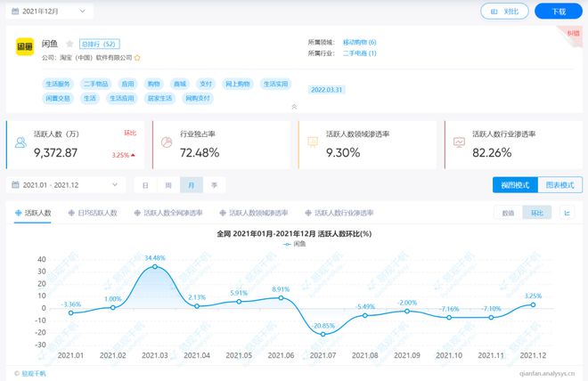Favorite 闲鱼 with the star icon
This screenshot has width=588, height=381.
point(69,43)
